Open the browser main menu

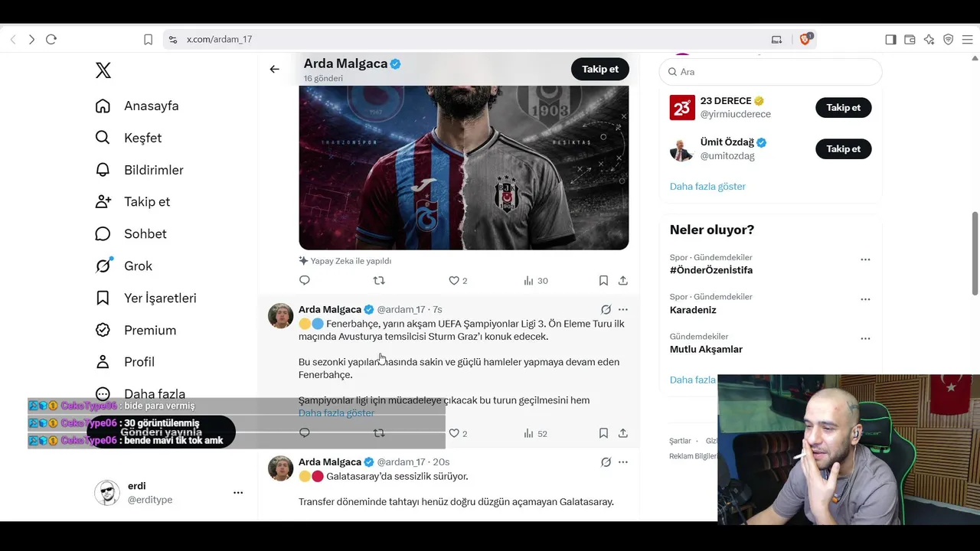point(967,39)
